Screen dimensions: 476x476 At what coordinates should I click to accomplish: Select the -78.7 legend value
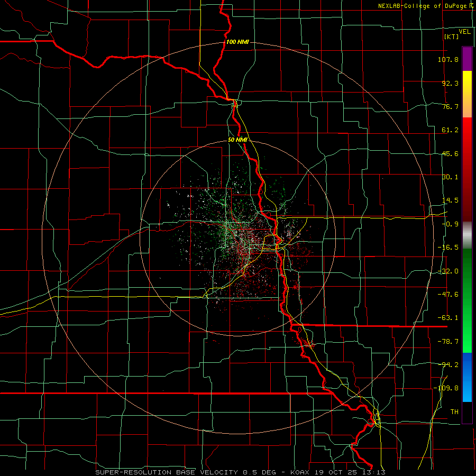point(448,342)
